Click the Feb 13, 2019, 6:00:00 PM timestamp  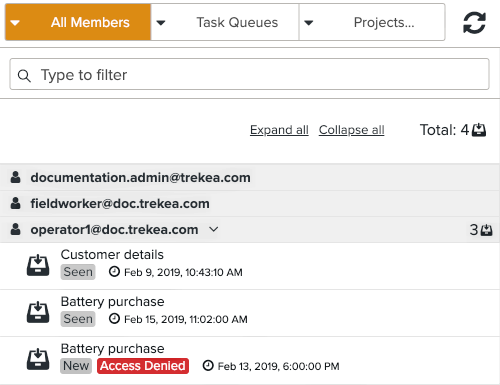[278, 366]
